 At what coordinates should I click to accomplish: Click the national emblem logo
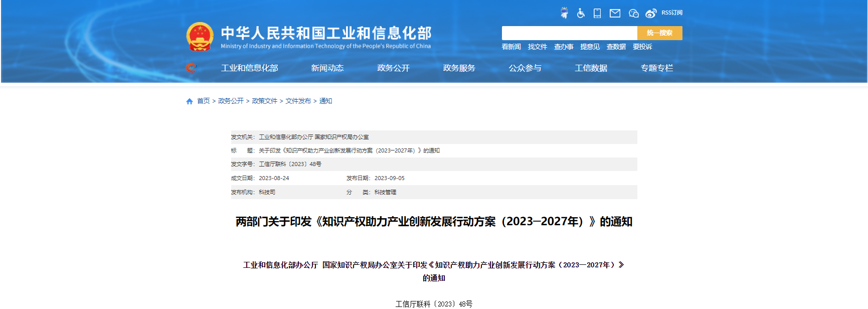point(200,37)
